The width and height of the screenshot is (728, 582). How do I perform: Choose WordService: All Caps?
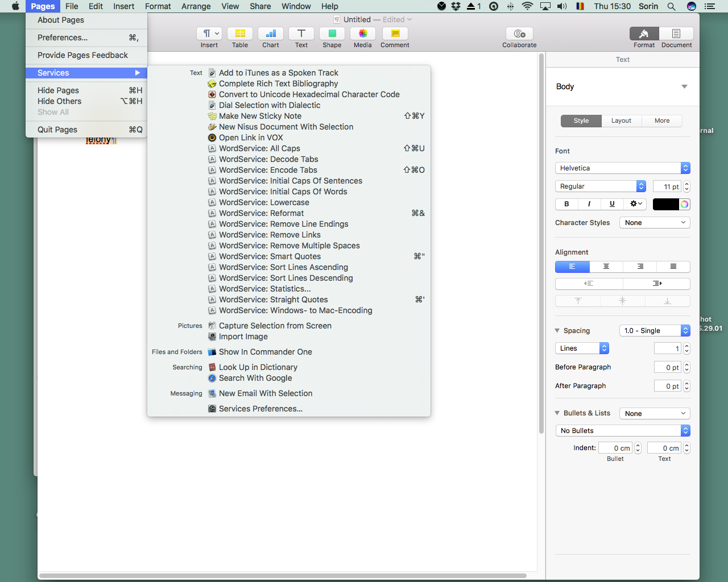point(259,148)
